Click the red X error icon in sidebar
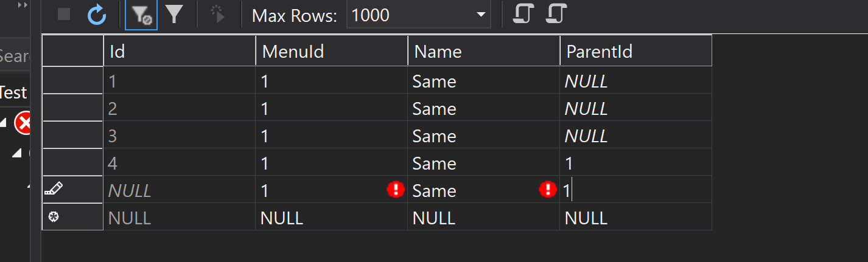 click(x=24, y=123)
